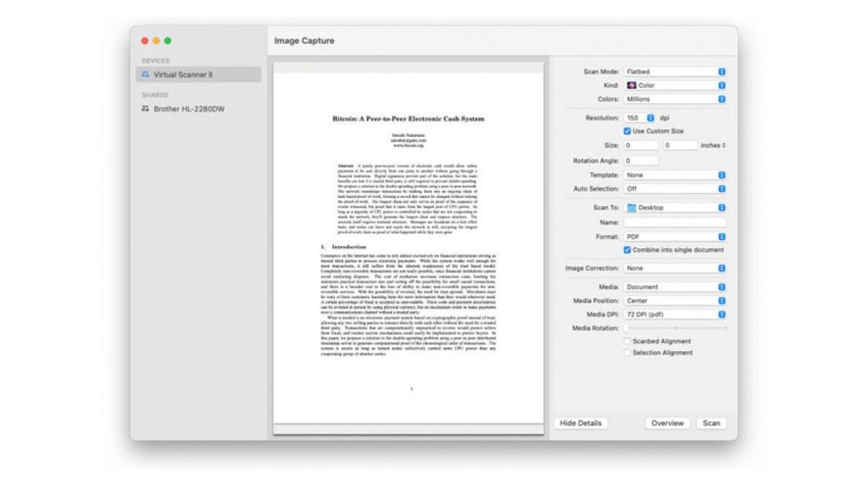Viewport: 868px width, 488px height.
Task: Click the green full-screen window button
Action: point(167,41)
